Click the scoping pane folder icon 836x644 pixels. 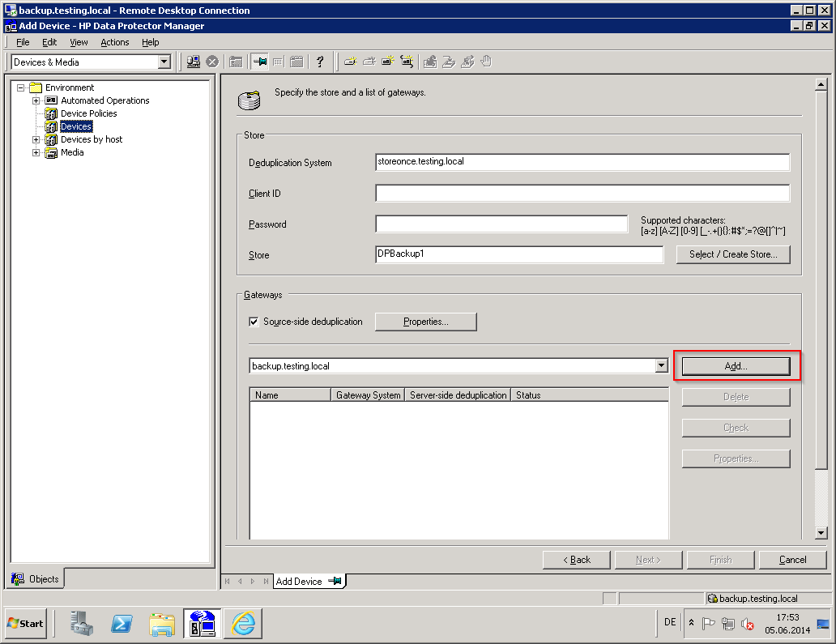[236, 62]
